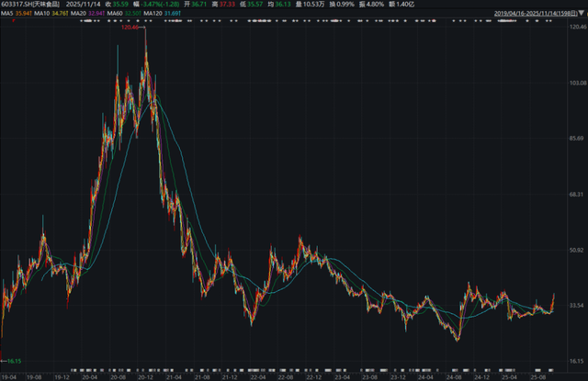Click the closing price 35.59 value
Screen dimensions: 588x381
117,5
